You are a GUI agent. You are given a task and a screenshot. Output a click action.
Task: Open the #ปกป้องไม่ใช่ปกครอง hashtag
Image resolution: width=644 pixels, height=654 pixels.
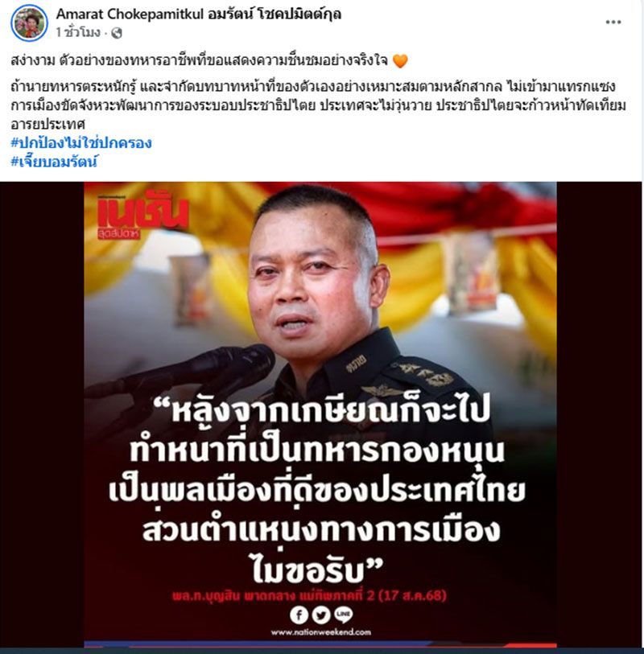click(x=81, y=143)
